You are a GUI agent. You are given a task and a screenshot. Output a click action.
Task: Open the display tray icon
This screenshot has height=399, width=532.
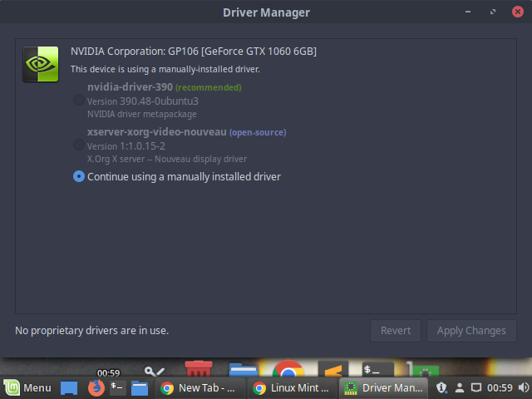pos(476,387)
